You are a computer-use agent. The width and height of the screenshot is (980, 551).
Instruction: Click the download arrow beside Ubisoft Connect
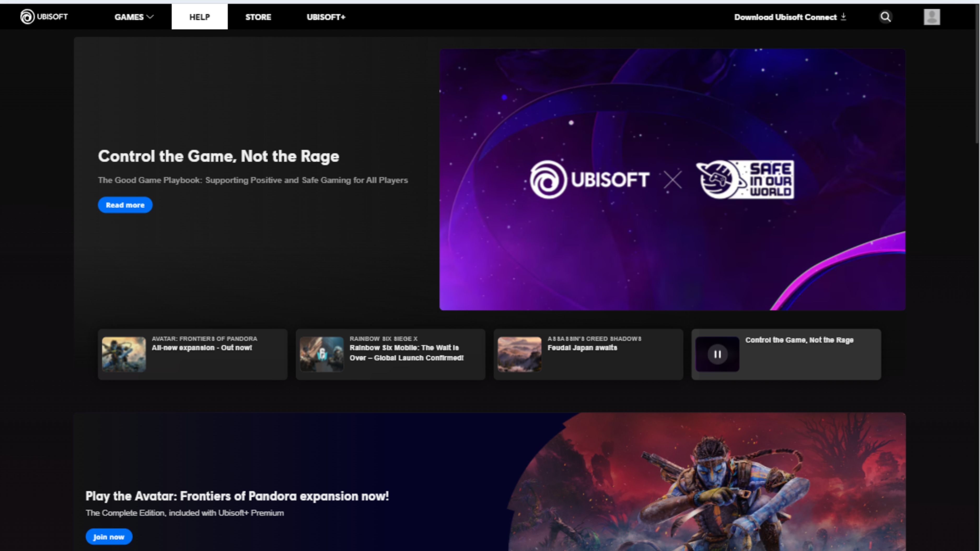[843, 17]
